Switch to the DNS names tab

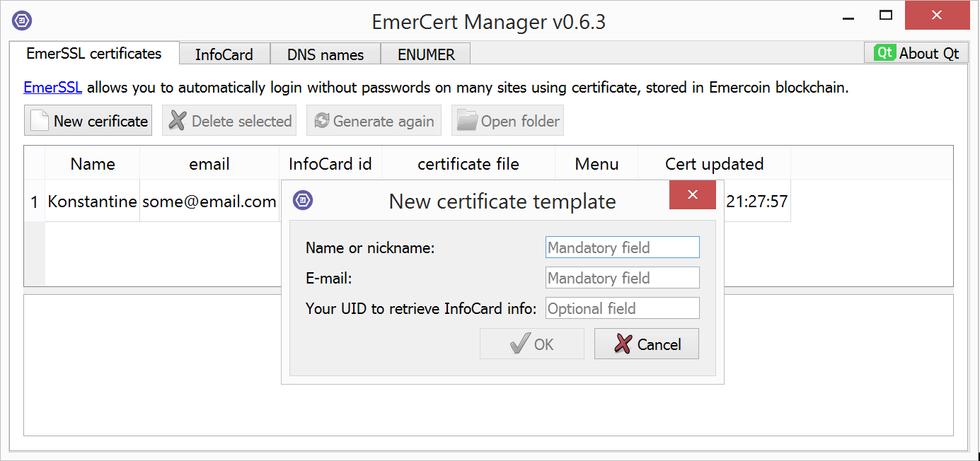point(325,54)
